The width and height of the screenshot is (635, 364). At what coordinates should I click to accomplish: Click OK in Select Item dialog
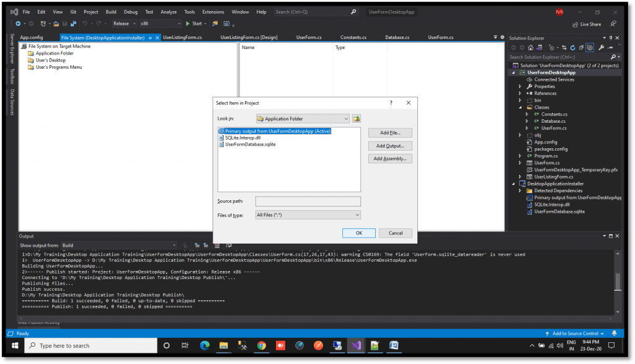[x=359, y=233]
